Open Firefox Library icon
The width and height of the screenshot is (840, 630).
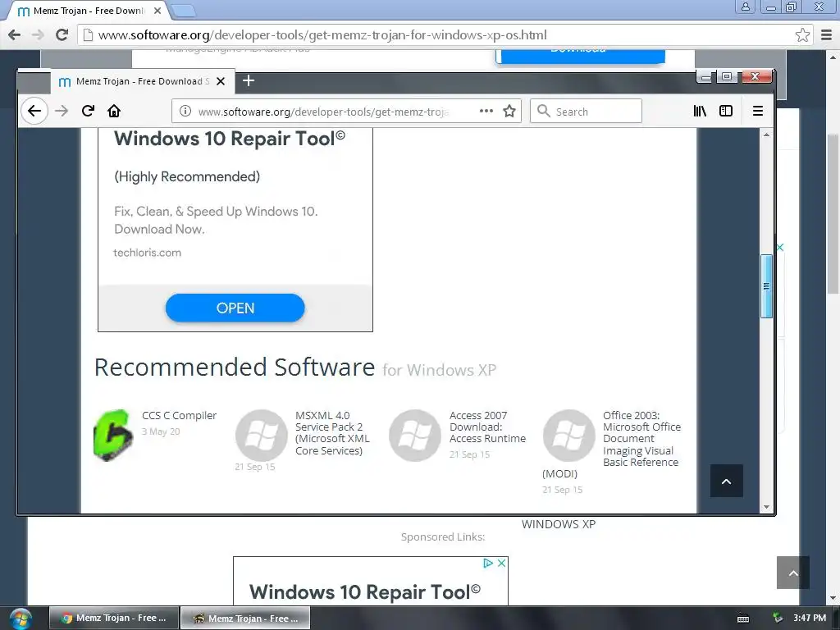pyautogui.click(x=700, y=111)
